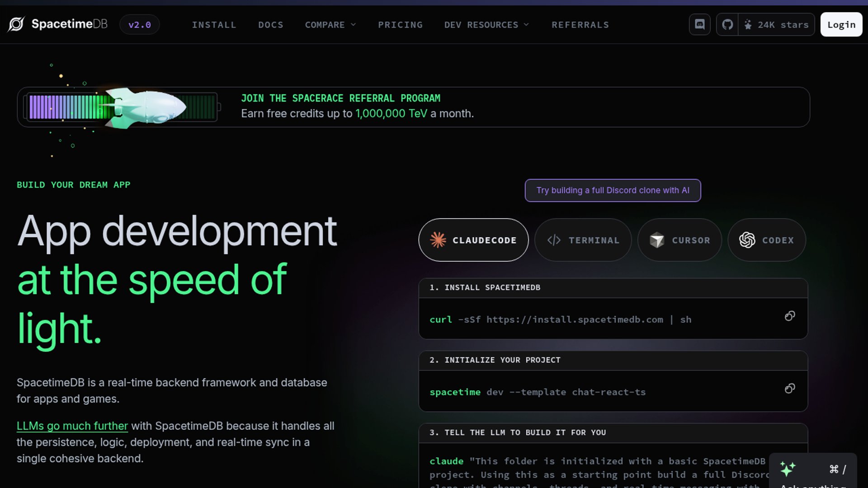Open the v2.0 version badge

139,25
